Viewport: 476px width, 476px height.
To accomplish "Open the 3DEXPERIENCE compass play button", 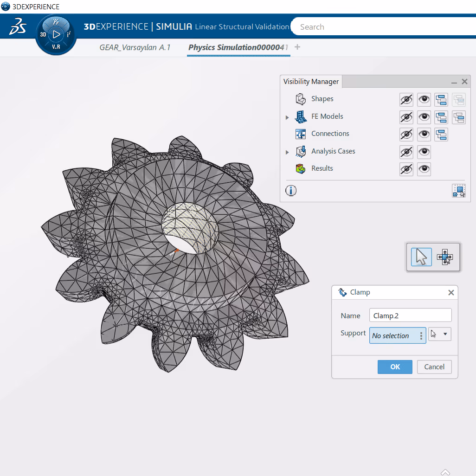I will click(56, 34).
